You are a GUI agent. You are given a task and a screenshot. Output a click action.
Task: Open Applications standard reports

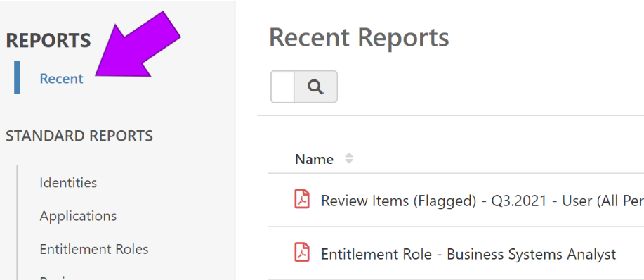pos(78,216)
